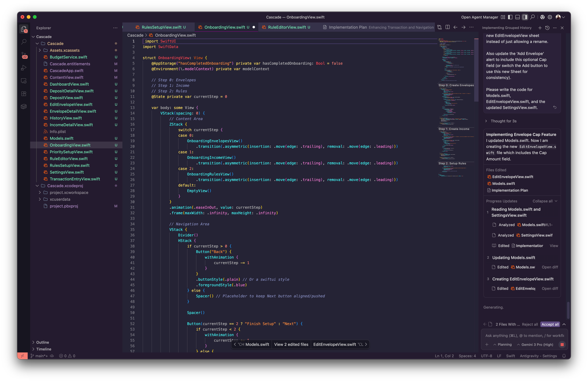Open the Extensions view in activity bar
Screen dimensions: 588x382
coord(24,94)
